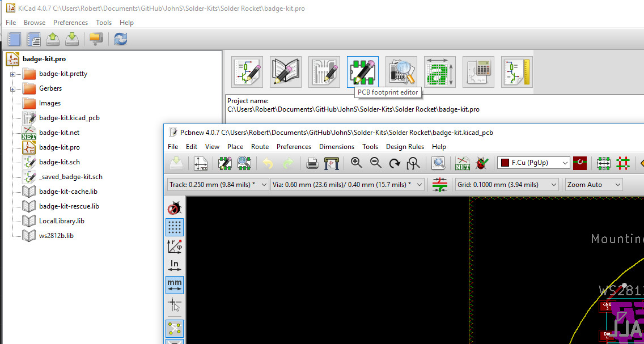
Task: Open Pcbnew Design Rules menu
Action: coord(405,147)
